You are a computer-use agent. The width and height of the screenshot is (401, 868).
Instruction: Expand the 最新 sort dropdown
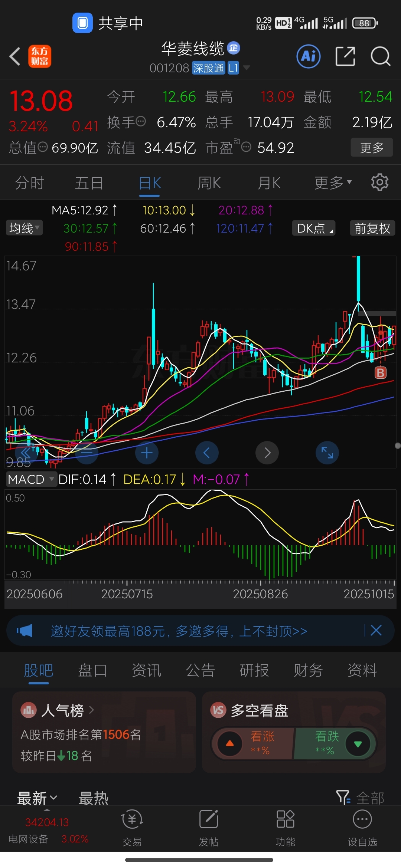[x=37, y=798]
